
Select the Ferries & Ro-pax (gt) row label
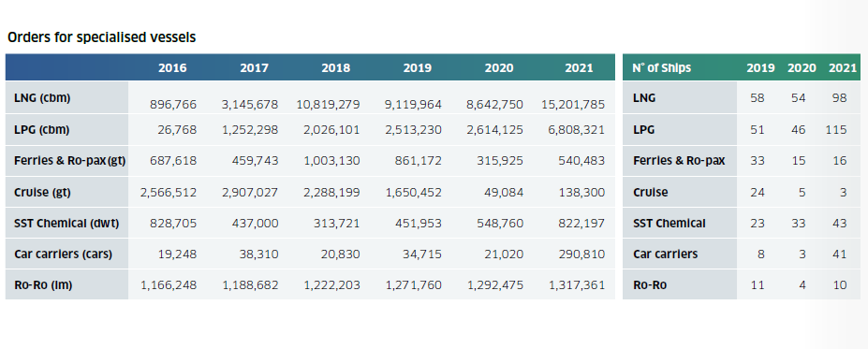coord(69,161)
